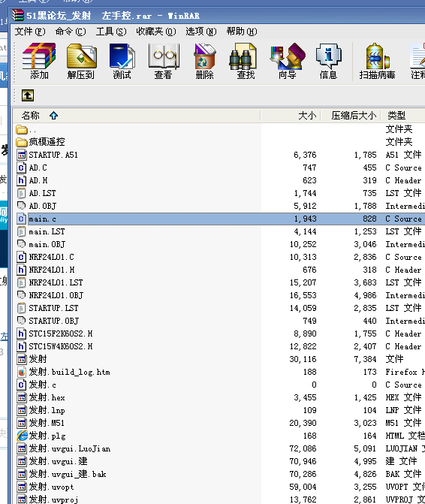Select the 发射.build_log.htm Firefox icon
425x504 pixels.
point(22,372)
